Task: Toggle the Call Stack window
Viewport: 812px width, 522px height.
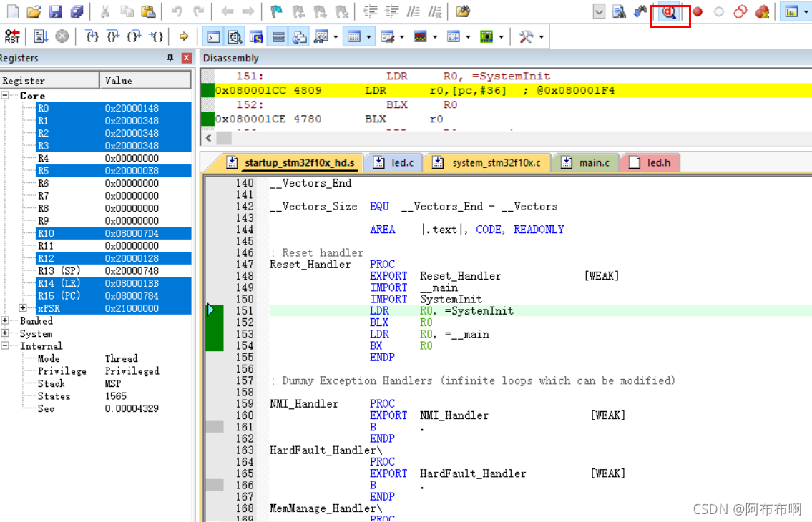Action: tap(299, 36)
